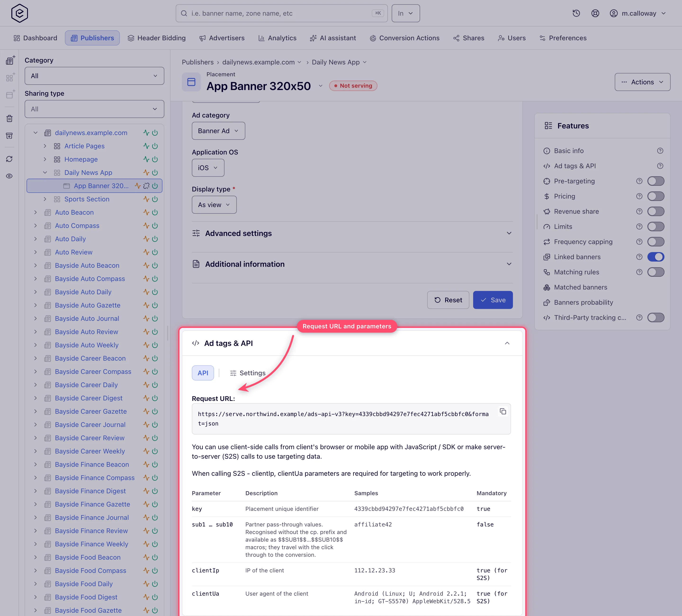Open the iOS Application OS dropdown

tap(208, 168)
